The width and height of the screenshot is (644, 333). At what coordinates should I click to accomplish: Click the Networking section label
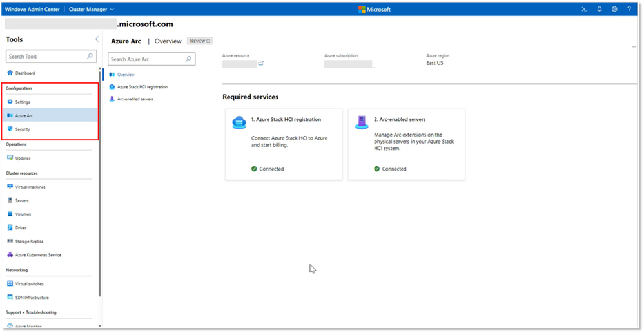[17, 270]
